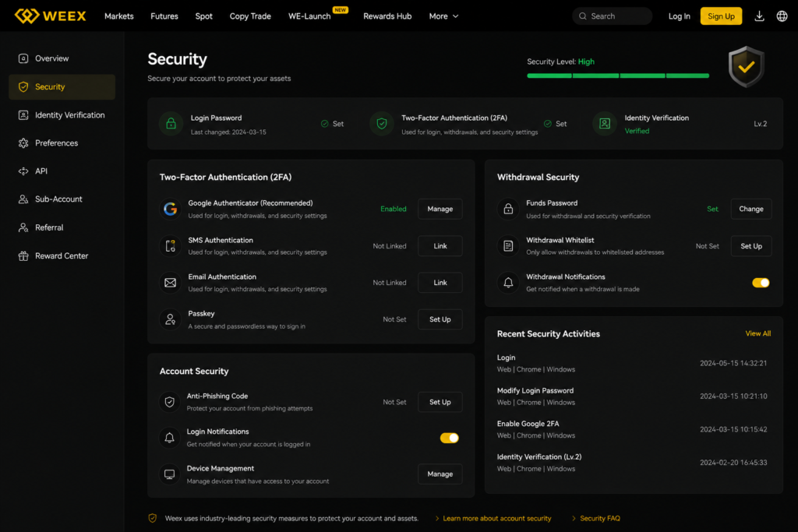
Task: Click Log In
Action: [x=679, y=16]
